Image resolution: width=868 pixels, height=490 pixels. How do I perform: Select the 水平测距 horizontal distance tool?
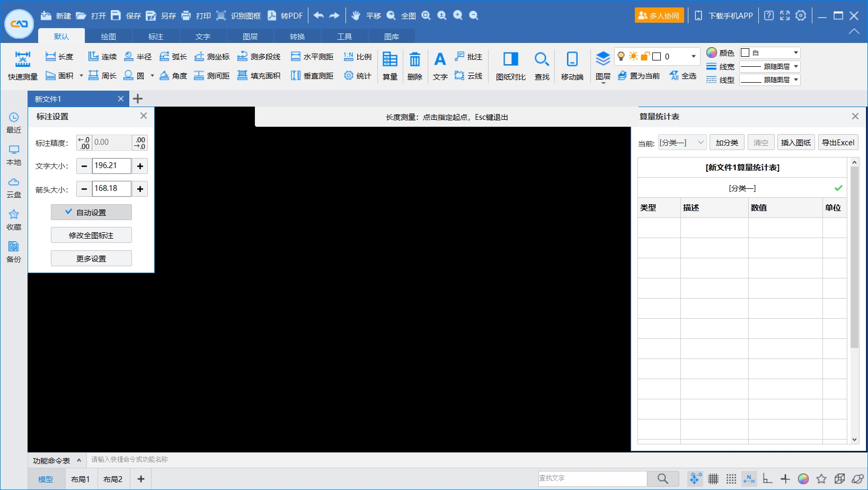point(312,57)
